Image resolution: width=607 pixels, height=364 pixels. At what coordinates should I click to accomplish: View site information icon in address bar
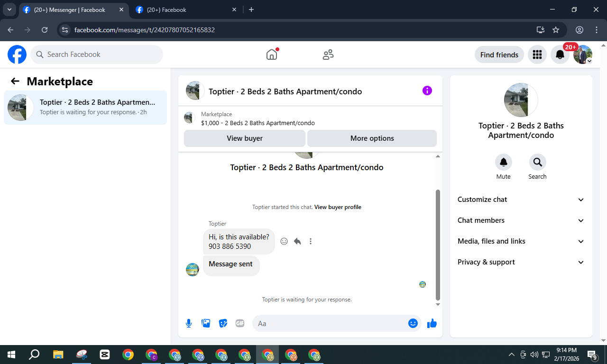[x=65, y=30]
